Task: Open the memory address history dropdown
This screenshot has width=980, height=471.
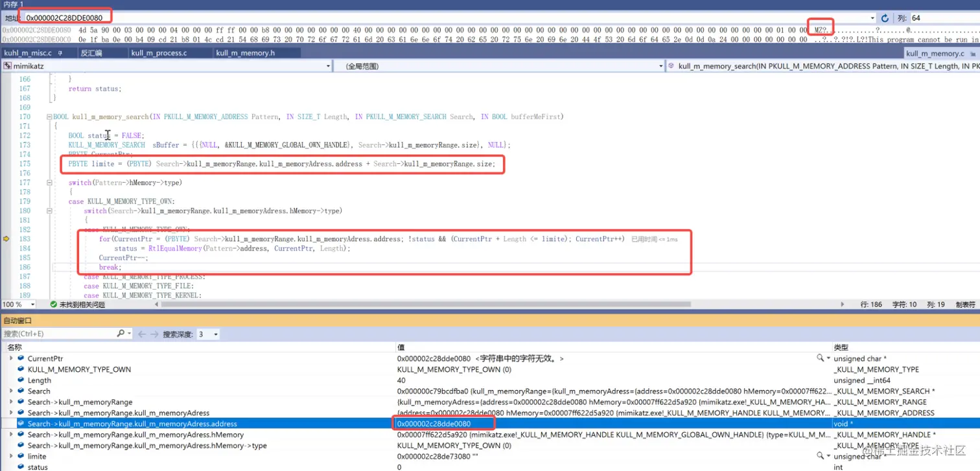Action: [x=872, y=18]
